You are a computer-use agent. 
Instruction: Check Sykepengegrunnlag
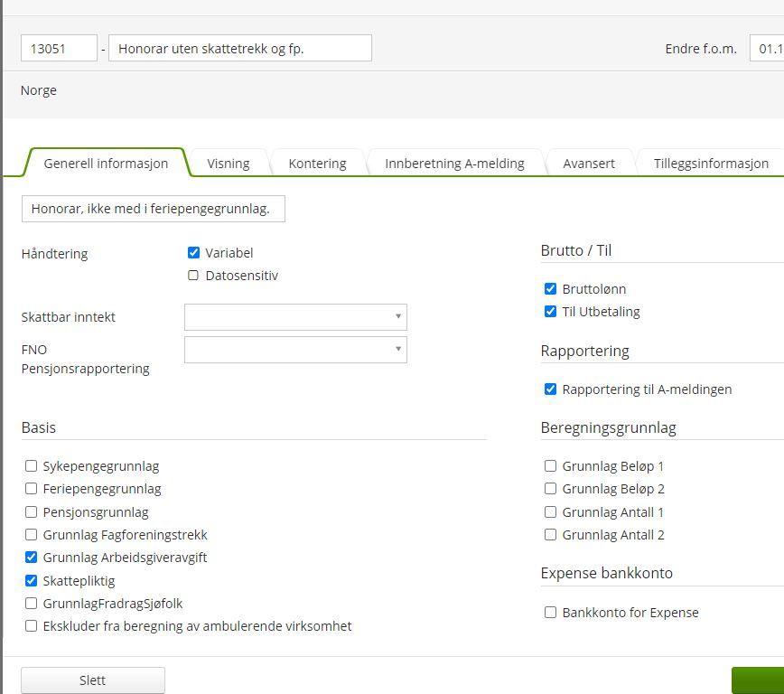(31, 466)
